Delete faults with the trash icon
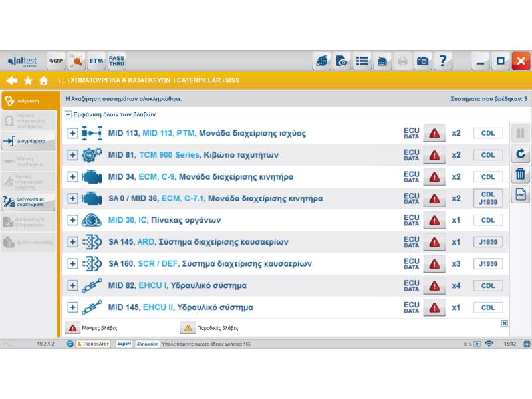The height and width of the screenshot is (399, 532). (521, 174)
